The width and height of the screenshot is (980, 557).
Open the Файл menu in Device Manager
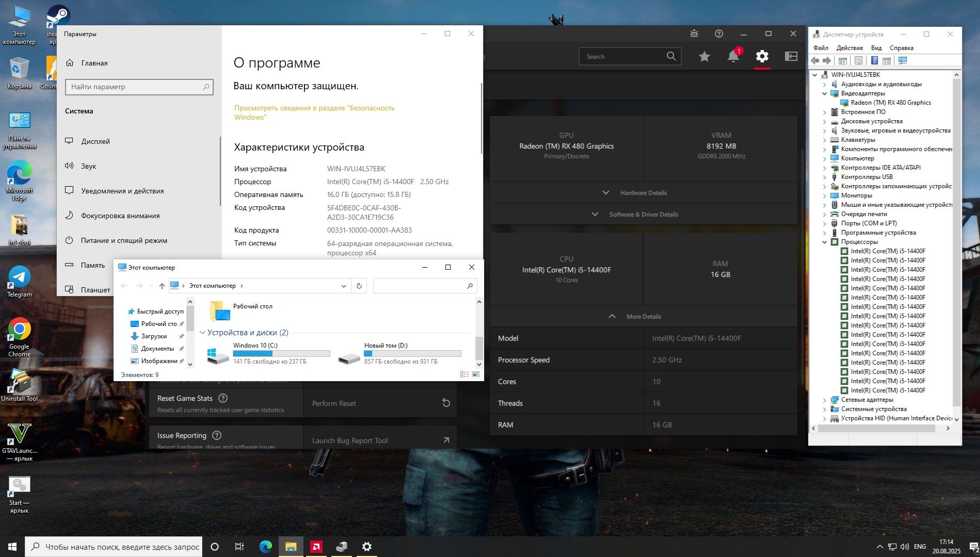tap(821, 48)
